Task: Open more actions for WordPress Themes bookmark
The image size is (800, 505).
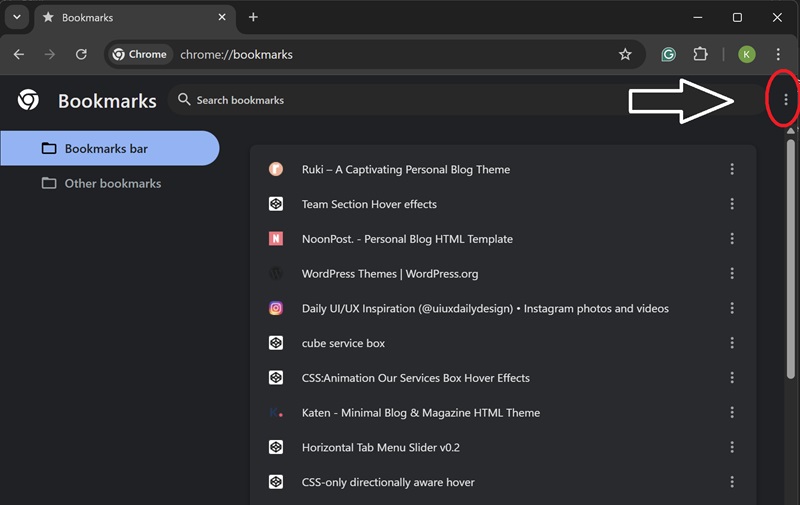Action: point(732,273)
